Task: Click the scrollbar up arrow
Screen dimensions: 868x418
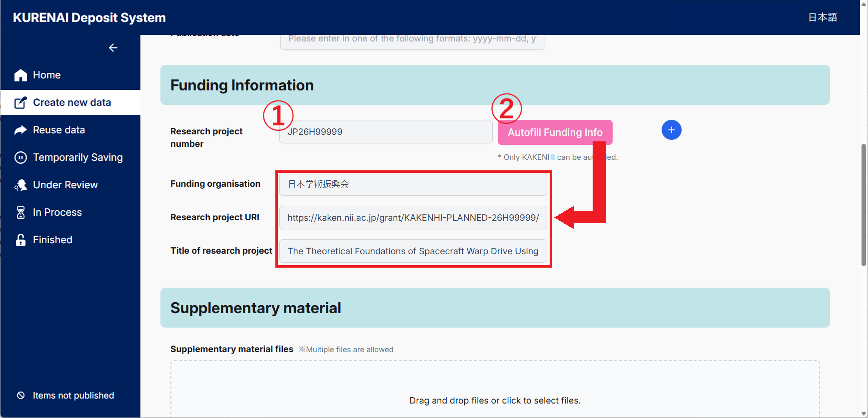Action: click(x=864, y=3)
